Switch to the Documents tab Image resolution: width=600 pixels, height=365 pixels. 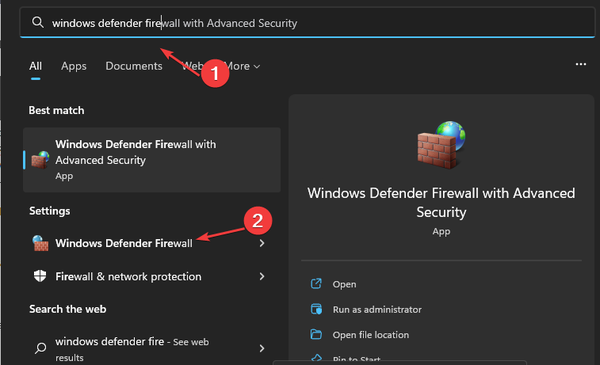pyautogui.click(x=134, y=66)
